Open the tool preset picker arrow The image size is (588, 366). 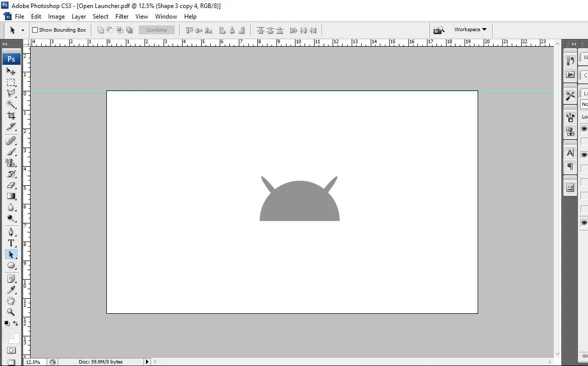click(x=23, y=30)
